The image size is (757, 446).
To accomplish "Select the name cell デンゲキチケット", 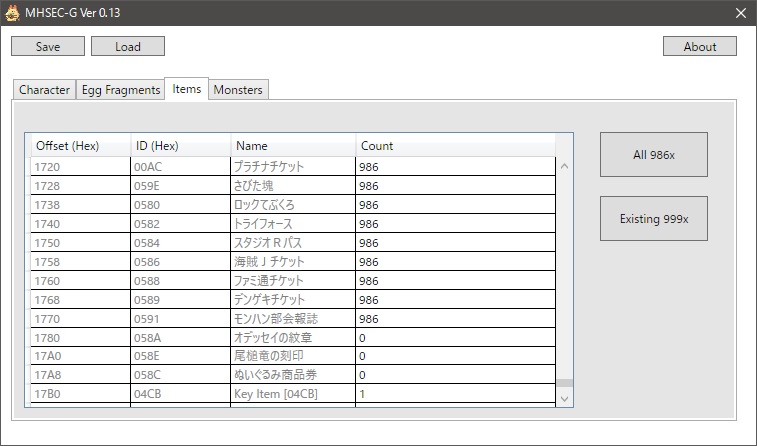I will [293, 299].
